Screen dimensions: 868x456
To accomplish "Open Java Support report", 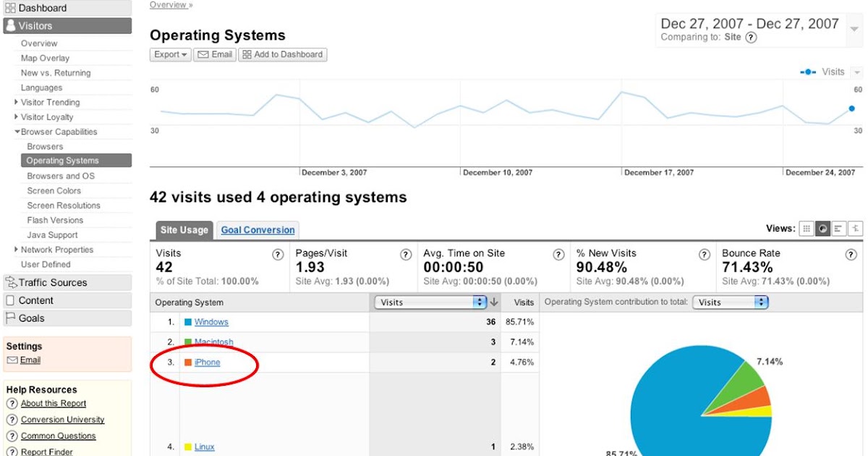I will pos(52,235).
